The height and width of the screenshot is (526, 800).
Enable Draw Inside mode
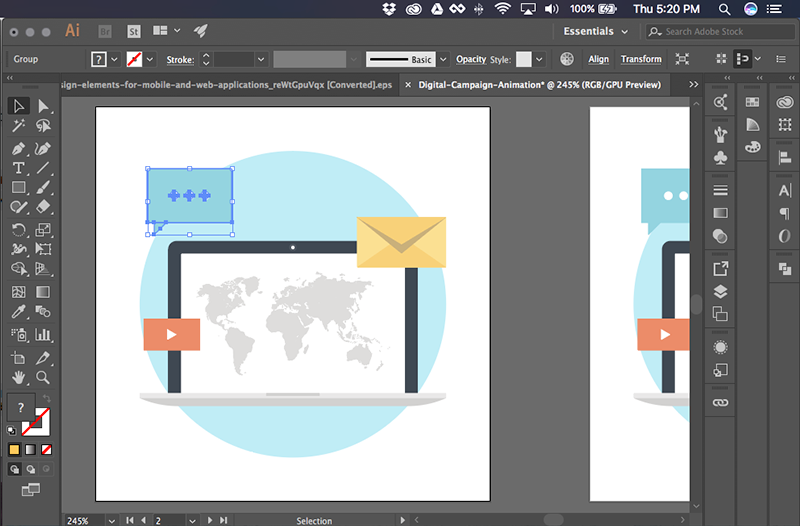46,469
